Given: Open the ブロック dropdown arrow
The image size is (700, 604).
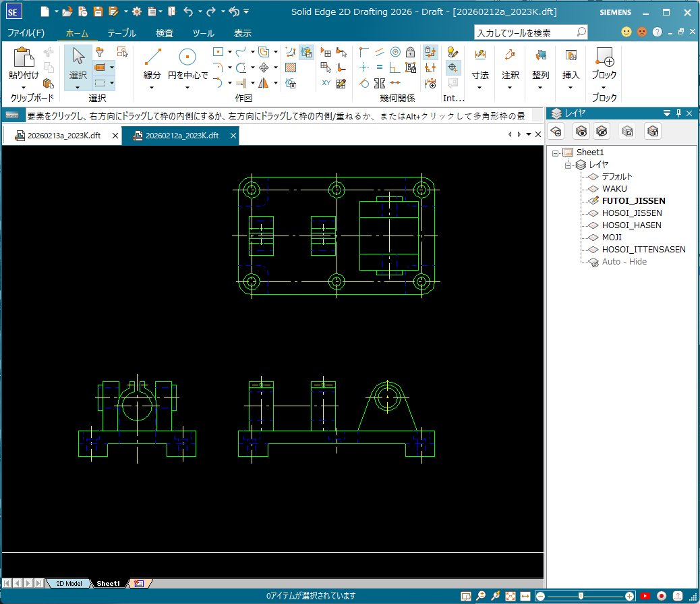Looking at the screenshot, I should (604, 88).
